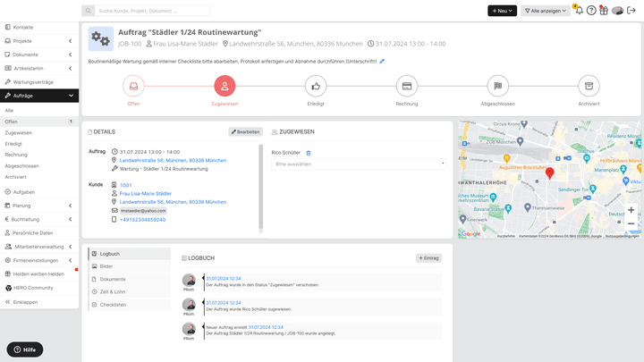The height and width of the screenshot is (362, 644).
Task: Open the notifications bell
Action: 579,11
